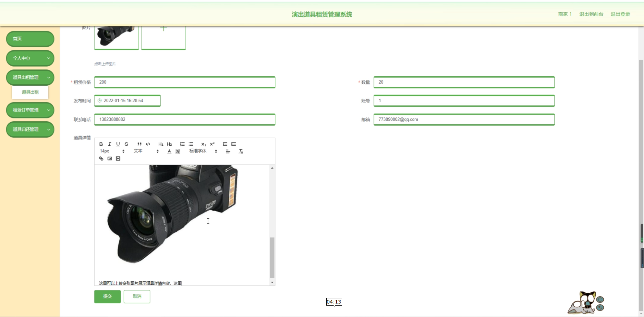644x317 pixels.
Task: Click the editor vertical scrollbar thumb
Action: [x=272, y=258]
